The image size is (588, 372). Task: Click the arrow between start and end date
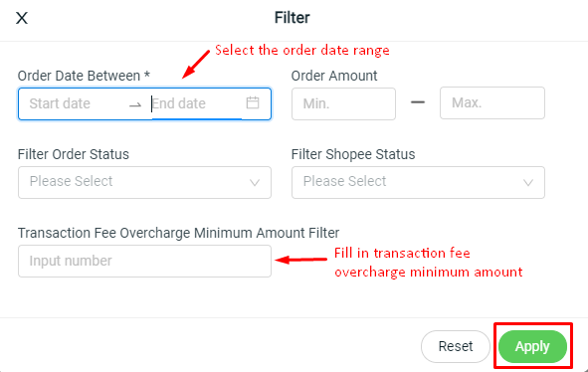135,105
